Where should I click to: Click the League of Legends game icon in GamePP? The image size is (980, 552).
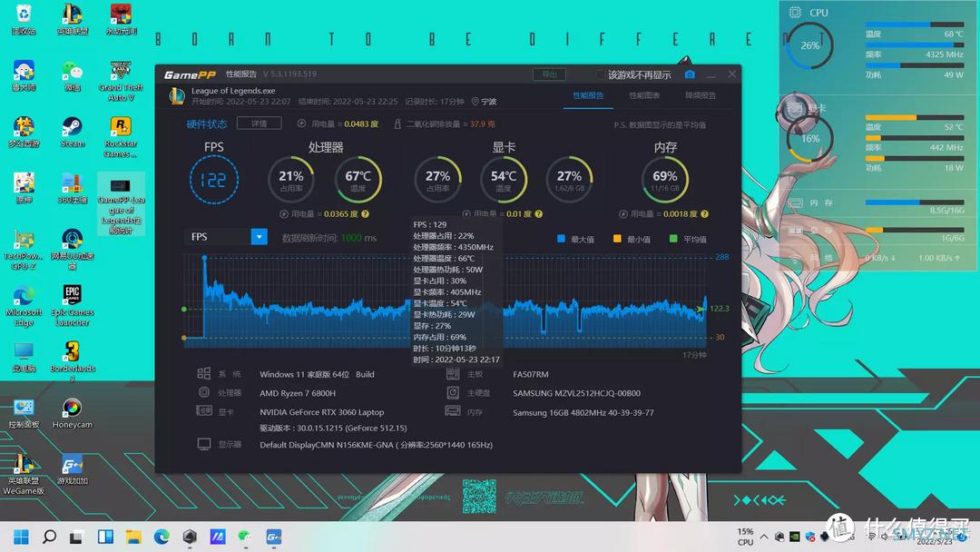coord(177,96)
